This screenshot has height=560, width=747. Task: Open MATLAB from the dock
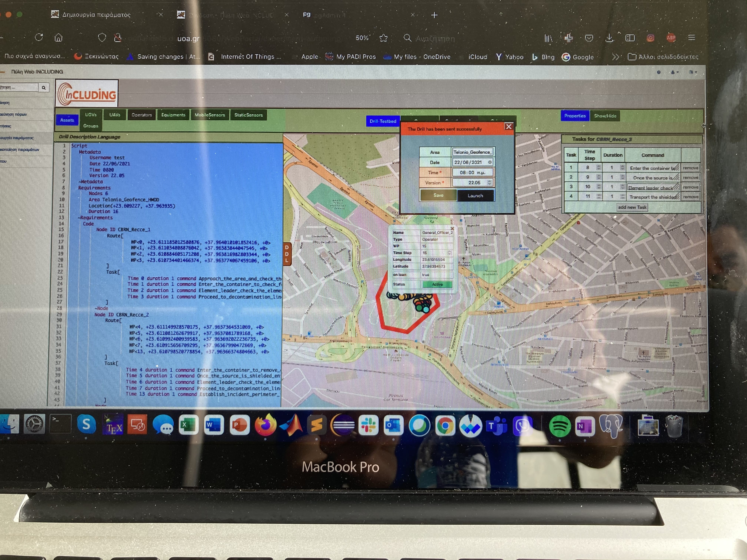tap(291, 425)
